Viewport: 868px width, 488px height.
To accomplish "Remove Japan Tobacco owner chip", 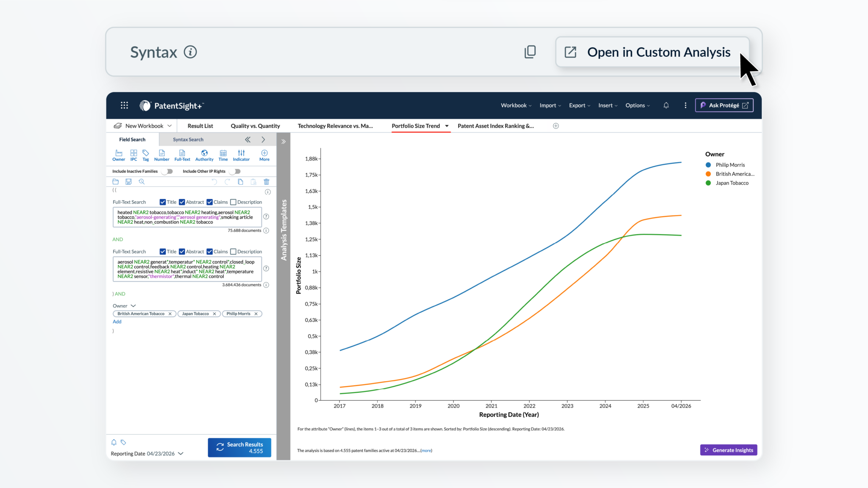I will 214,314.
